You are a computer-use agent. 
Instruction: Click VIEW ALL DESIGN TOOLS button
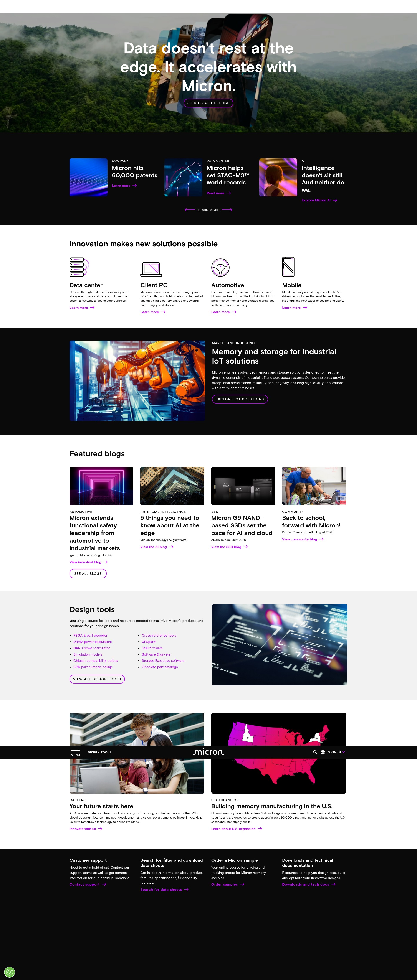click(97, 679)
